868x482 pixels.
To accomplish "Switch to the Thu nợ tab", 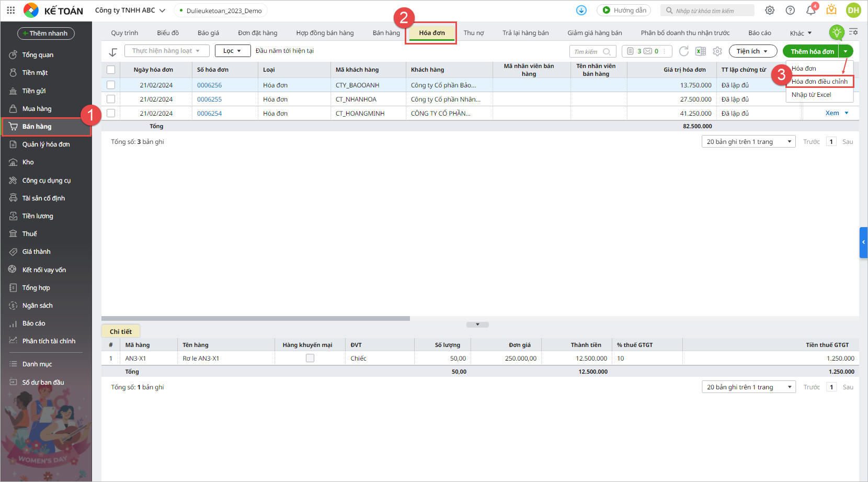I will tap(473, 33).
